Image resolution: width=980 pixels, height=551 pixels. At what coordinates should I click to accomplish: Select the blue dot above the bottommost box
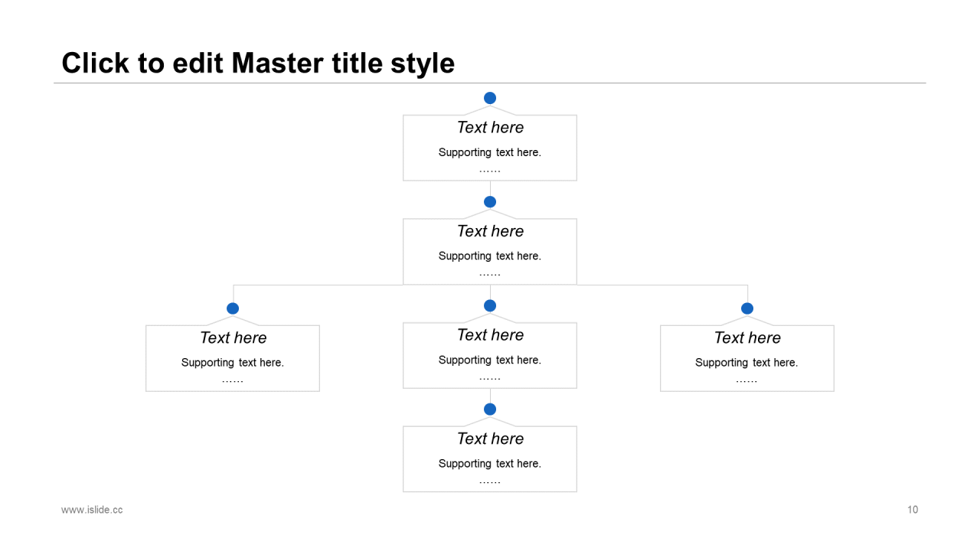(490, 409)
